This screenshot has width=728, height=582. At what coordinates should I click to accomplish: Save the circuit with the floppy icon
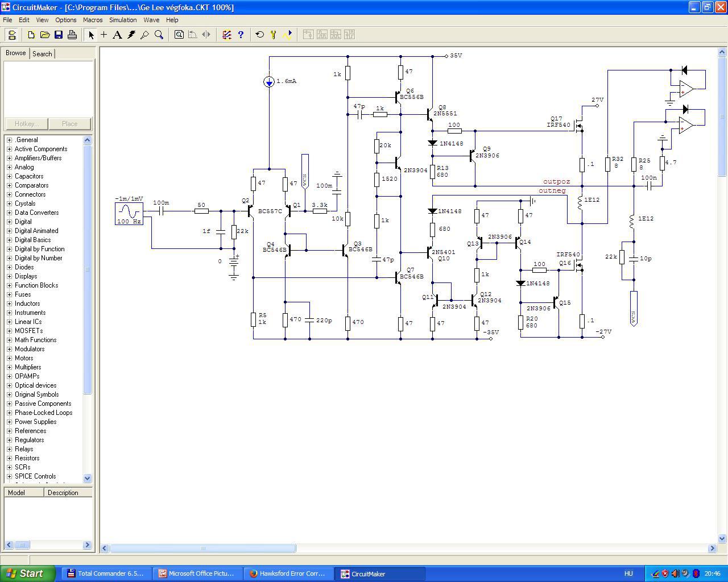pos(59,35)
